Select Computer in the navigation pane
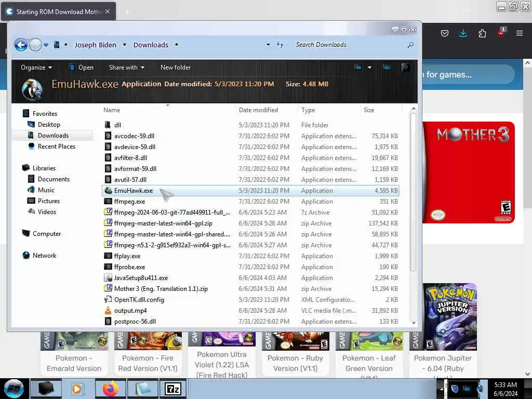532x399 pixels. (x=46, y=233)
